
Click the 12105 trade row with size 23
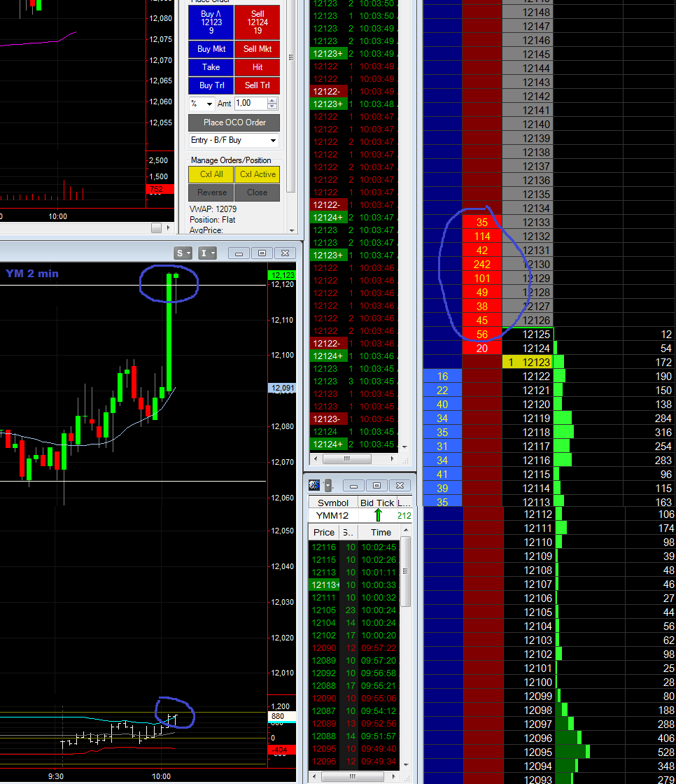(x=355, y=610)
